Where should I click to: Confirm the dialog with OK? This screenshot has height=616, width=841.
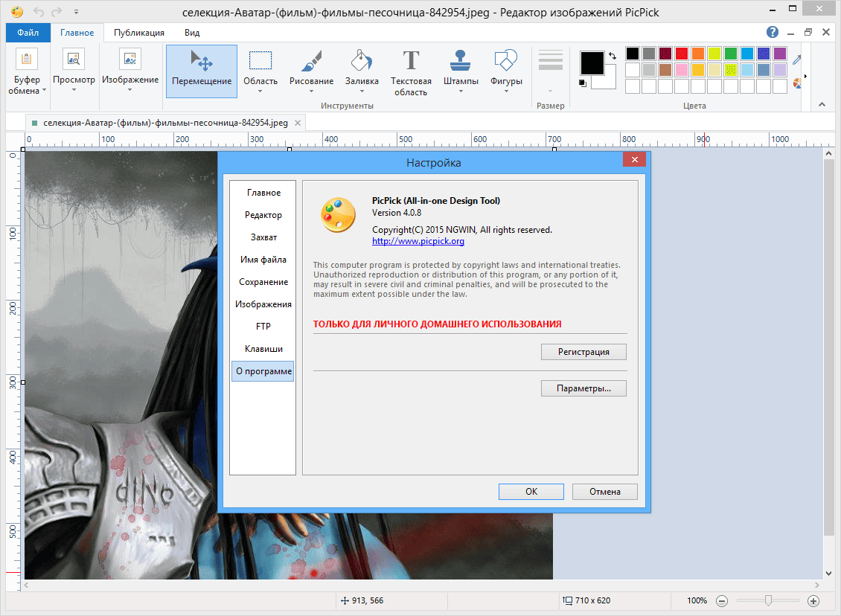pyautogui.click(x=531, y=492)
